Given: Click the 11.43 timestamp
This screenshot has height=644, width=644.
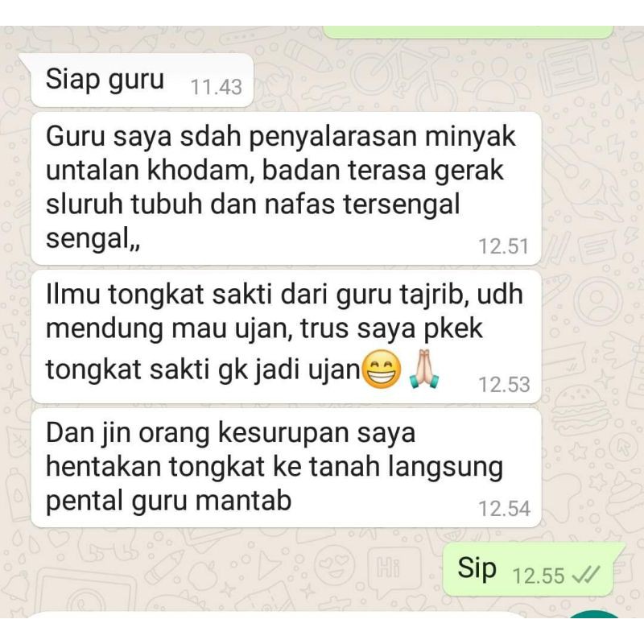Looking at the screenshot, I should tap(216, 88).
